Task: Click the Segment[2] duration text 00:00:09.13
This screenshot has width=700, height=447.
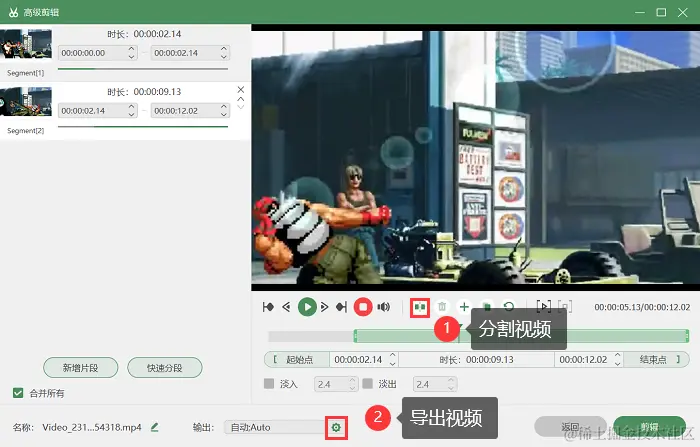Action: tap(158, 92)
